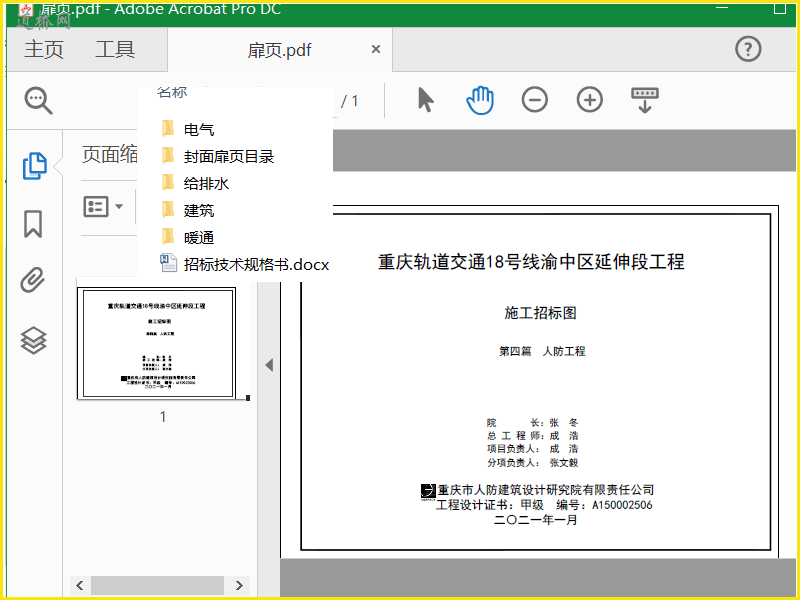The width and height of the screenshot is (800, 600).
Task: Click the 施工招标图 heading
Action: point(540,313)
